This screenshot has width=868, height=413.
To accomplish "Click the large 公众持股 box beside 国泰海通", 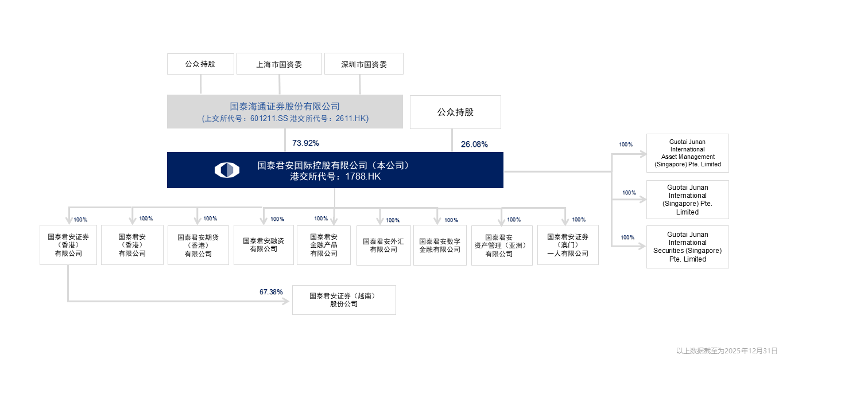I will pos(455,112).
